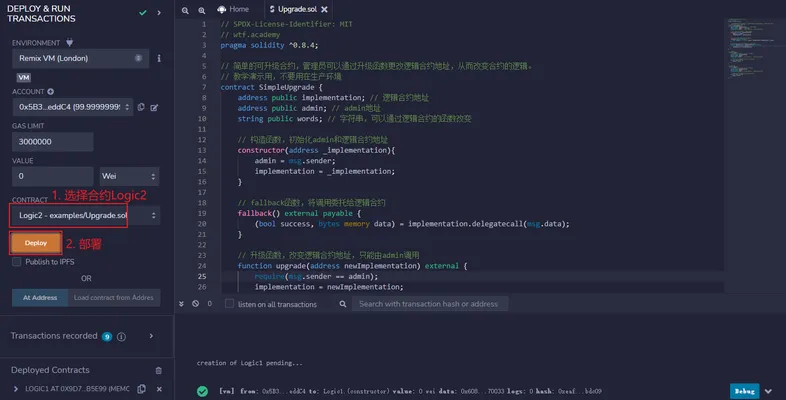Delete all deployed contracts with trash icon
Screen dimensions: 786x400
[158, 370]
